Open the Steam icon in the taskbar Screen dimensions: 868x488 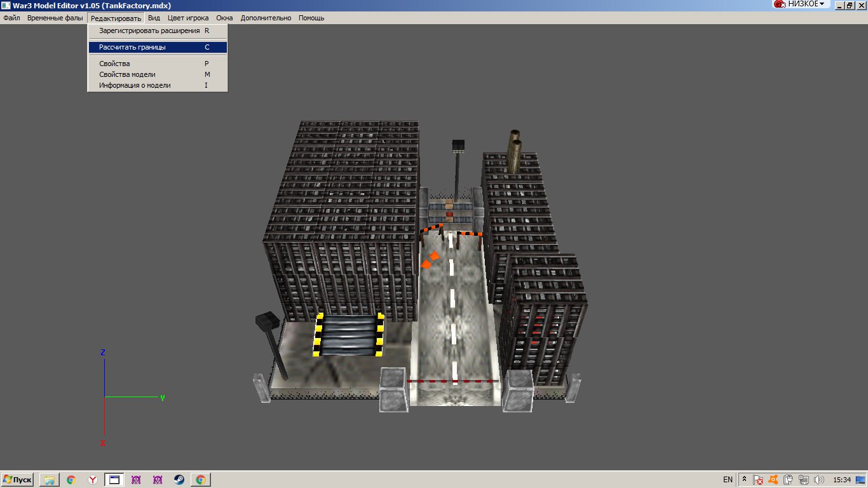pos(179,480)
